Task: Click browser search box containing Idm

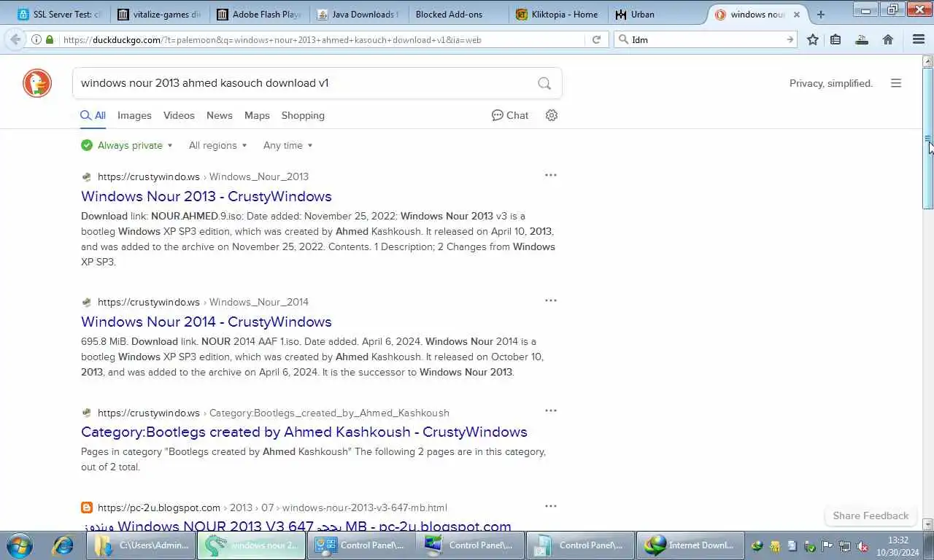Action: 706,39
